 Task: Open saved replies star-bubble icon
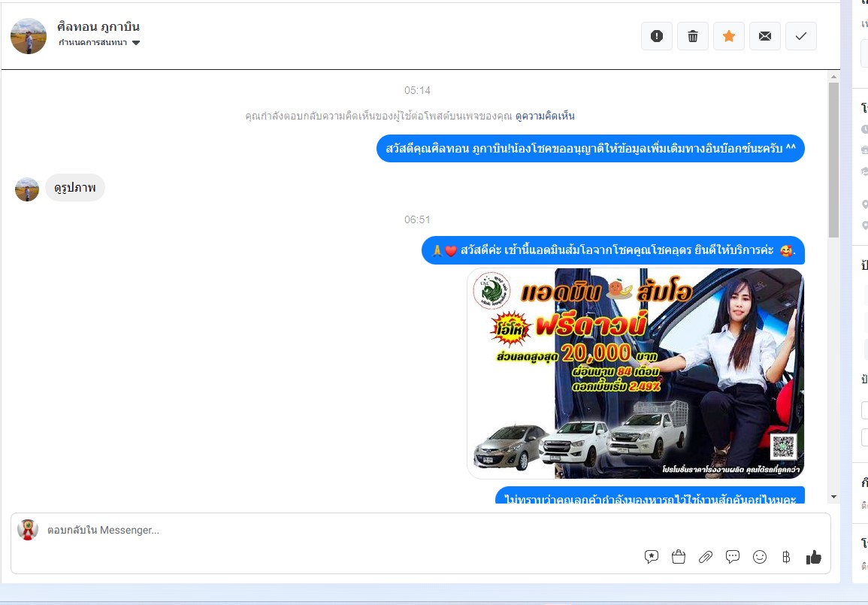(652, 557)
